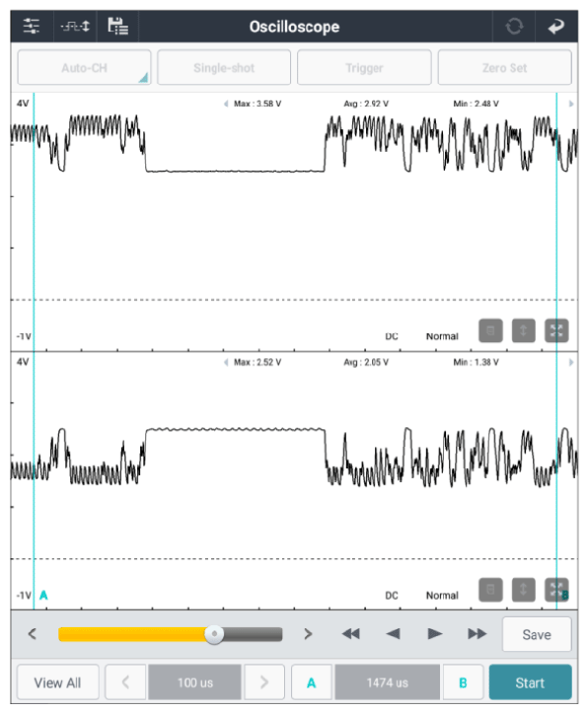The image size is (588, 713).
Task: Decrease time base from 100 us
Action: point(125,682)
